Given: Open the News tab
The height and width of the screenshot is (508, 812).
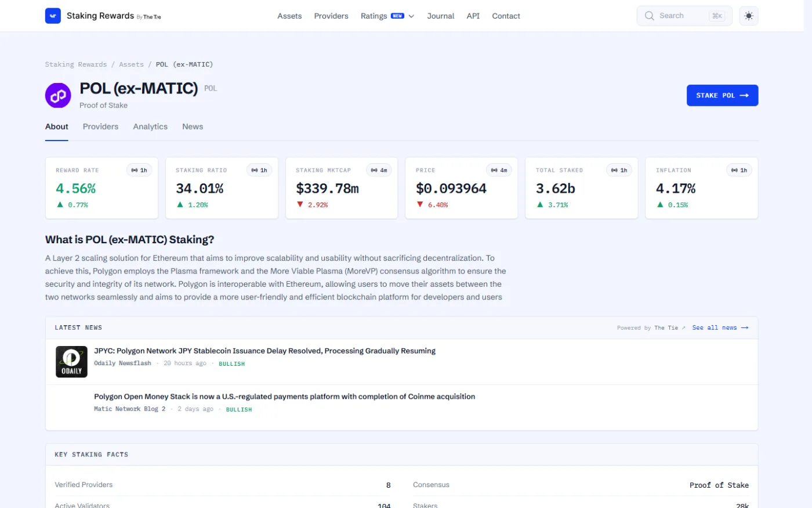Looking at the screenshot, I should [x=193, y=127].
